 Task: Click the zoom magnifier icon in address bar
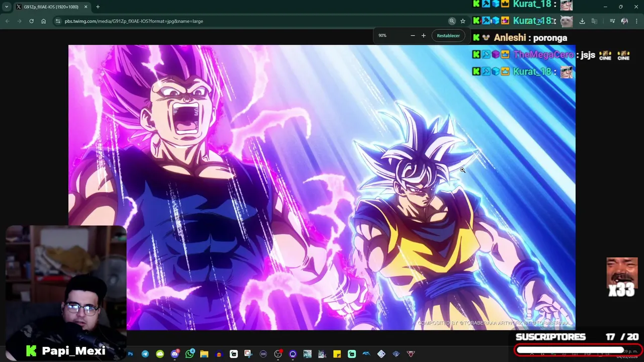[x=452, y=21]
